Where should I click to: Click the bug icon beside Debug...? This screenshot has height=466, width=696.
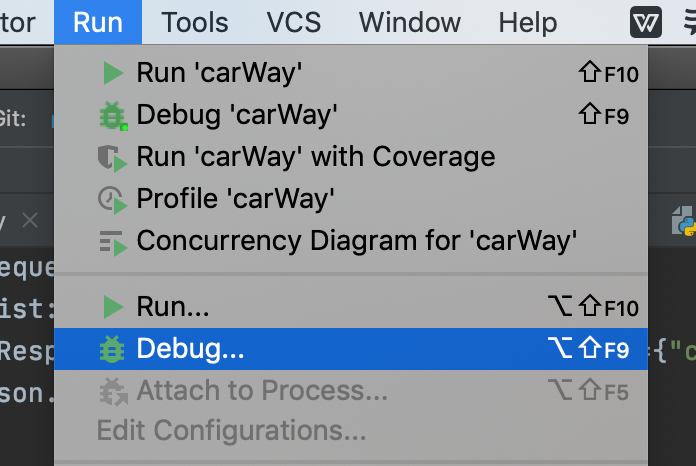tap(112, 349)
